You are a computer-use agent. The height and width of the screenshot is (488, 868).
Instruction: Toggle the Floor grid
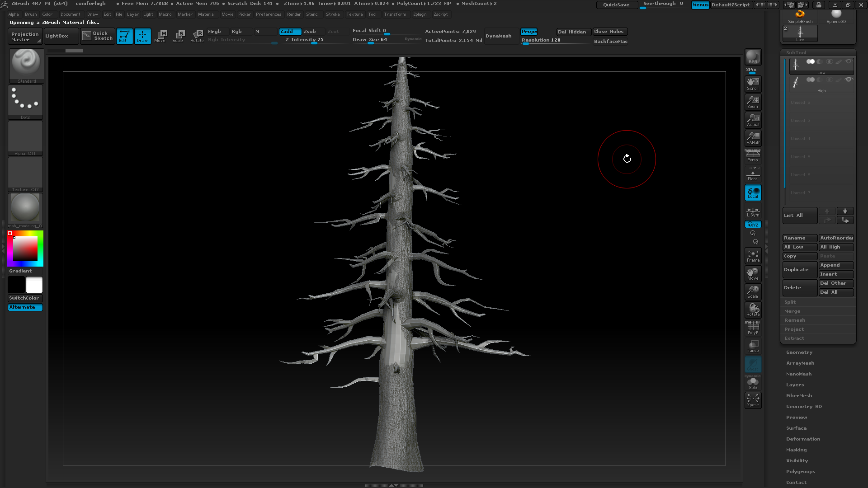[x=753, y=174]
